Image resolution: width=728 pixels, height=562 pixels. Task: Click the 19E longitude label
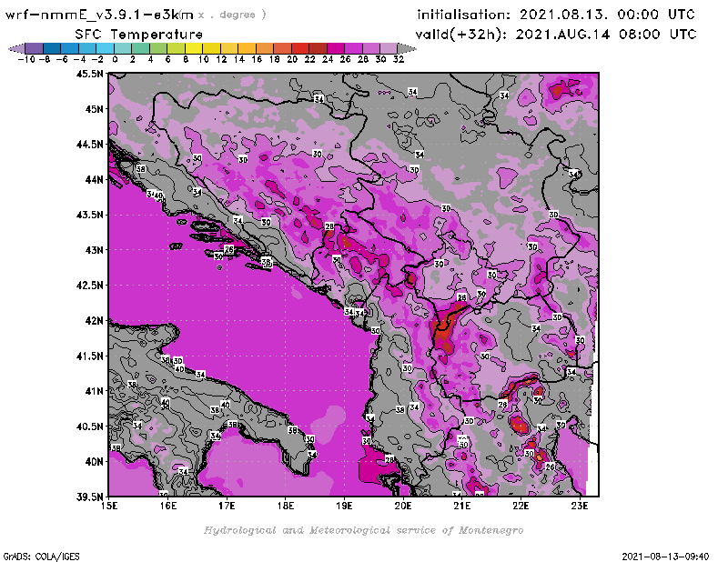pyautogui.click(x=345, y=506)
